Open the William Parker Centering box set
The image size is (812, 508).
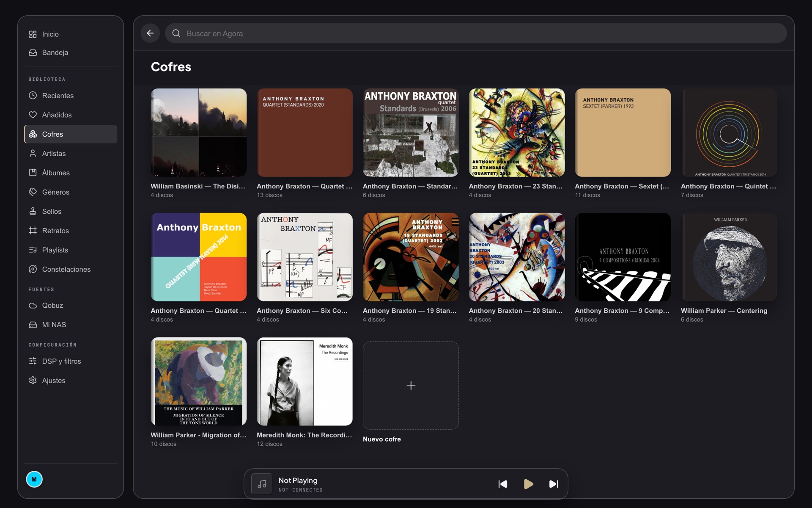[729, 257]
